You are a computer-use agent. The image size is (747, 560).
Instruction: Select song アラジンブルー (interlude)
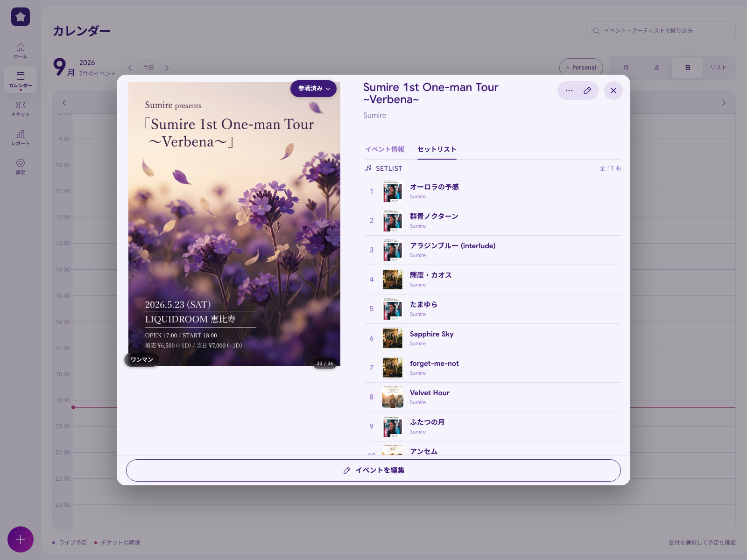[x=493, y=250]
